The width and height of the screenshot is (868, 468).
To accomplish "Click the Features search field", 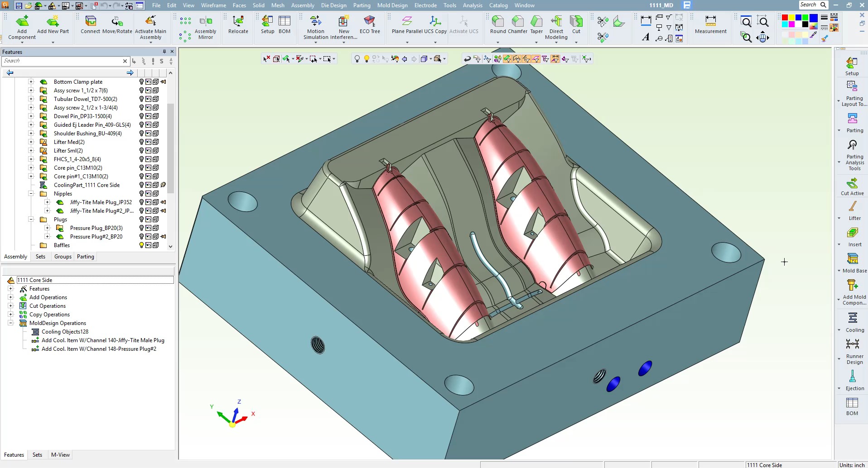I will coord(63,61).
